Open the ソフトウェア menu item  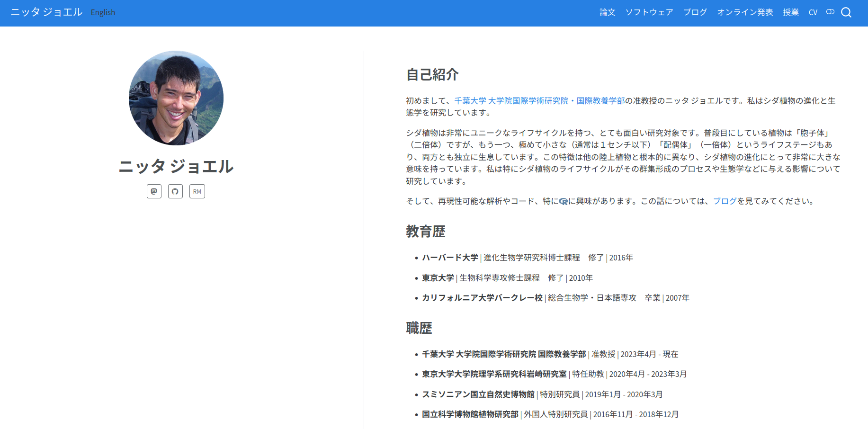(649, 12)
